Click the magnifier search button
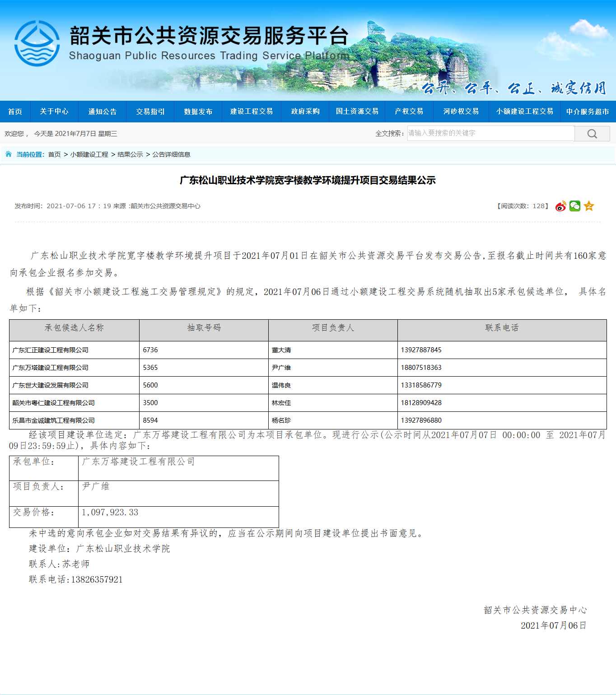Viewport: 616px width, 695px height. click(592, 134)
